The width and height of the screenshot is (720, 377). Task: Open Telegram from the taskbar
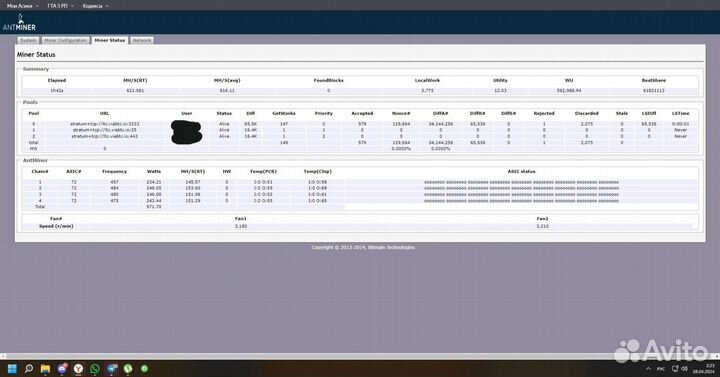(x=112, y=369)
